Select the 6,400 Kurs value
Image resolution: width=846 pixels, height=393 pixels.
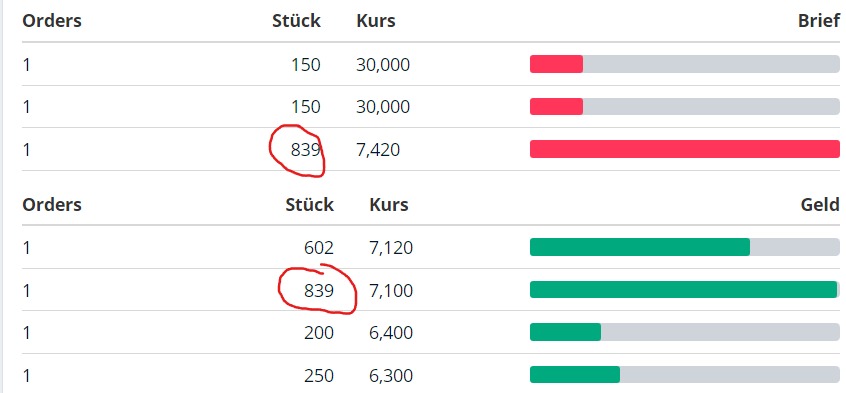[391, 333]
